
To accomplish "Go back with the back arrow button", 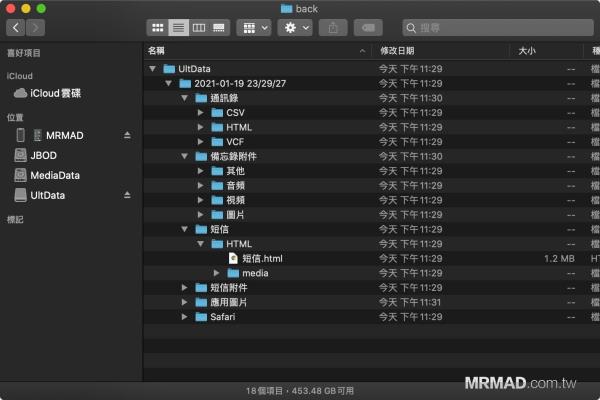I will [x=16, y=28].
